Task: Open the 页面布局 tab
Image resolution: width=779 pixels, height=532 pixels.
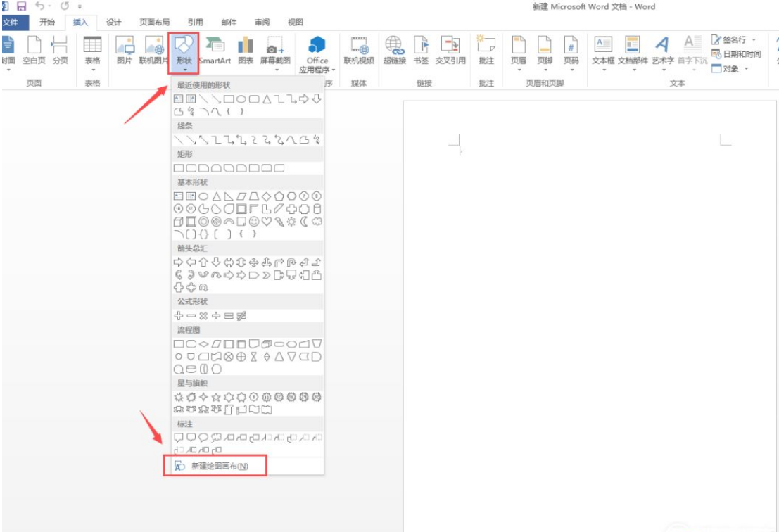Action: point(155,23)
